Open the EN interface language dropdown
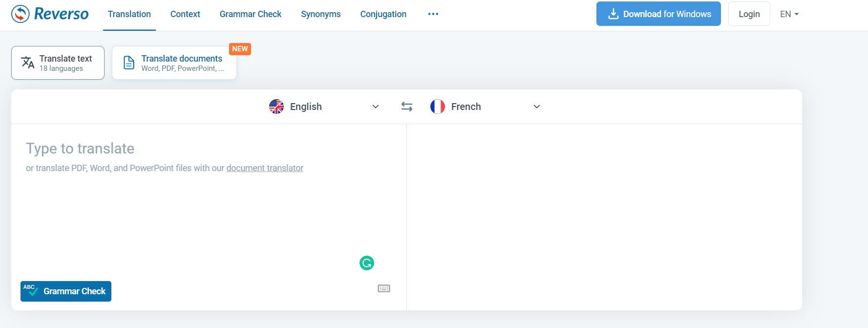 tap(789, 14)
